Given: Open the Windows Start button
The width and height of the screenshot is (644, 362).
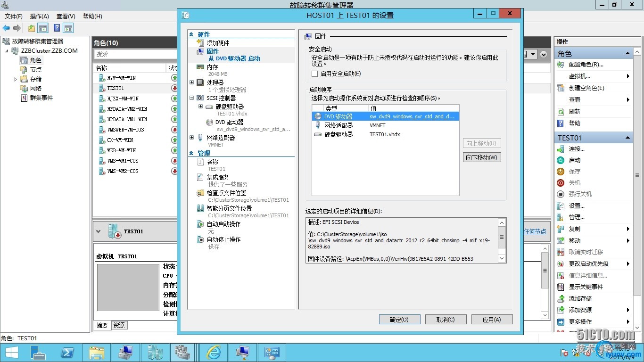Looking at the screenshot, I should click(11, 353).
